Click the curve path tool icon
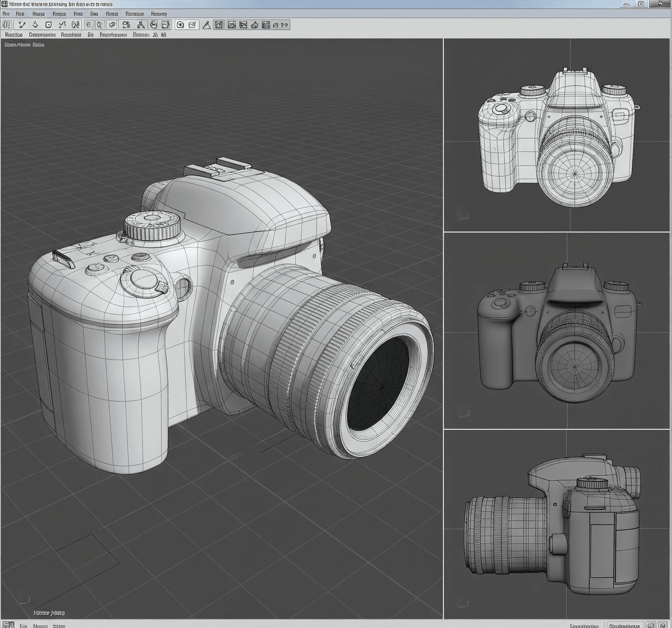 pos(62,25)
